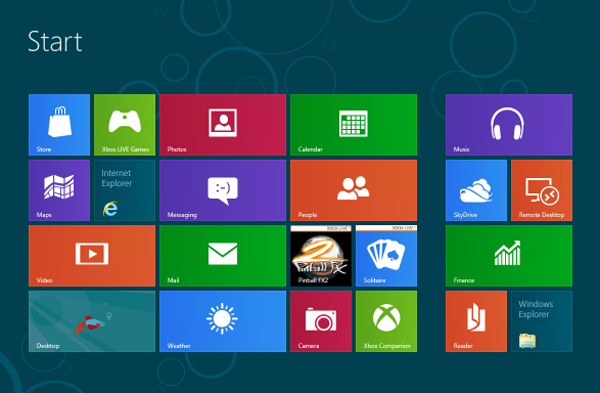
Task: Open the Weather sun tile
Action: click(x=223, y=321)
